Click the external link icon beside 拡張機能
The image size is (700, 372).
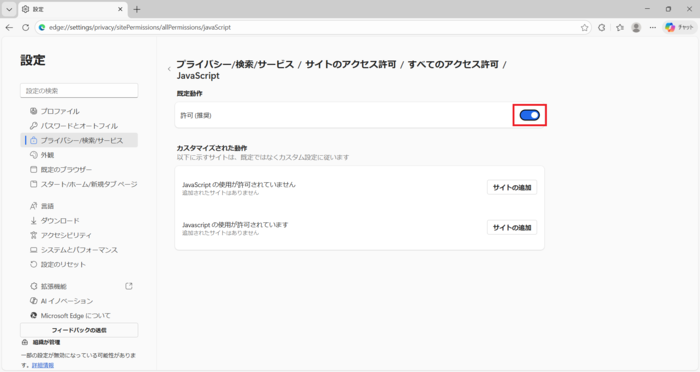(x=129, y=286)
